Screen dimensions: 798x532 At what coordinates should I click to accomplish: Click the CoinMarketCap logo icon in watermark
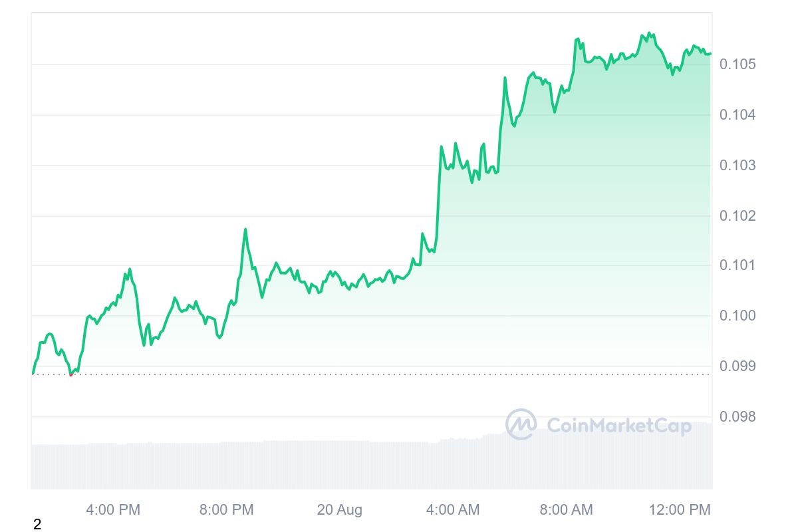[x=521, y=424]
